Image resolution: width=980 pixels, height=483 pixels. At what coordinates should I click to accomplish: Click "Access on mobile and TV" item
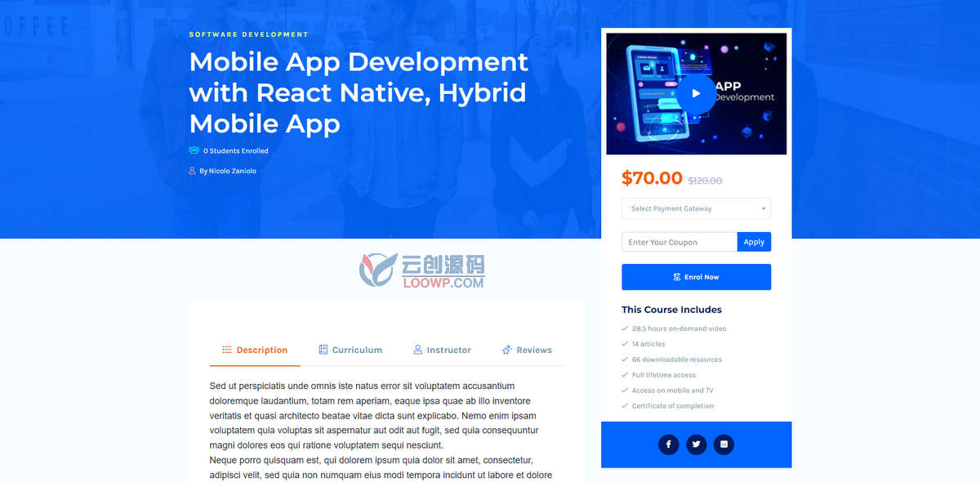pos(673,391)
